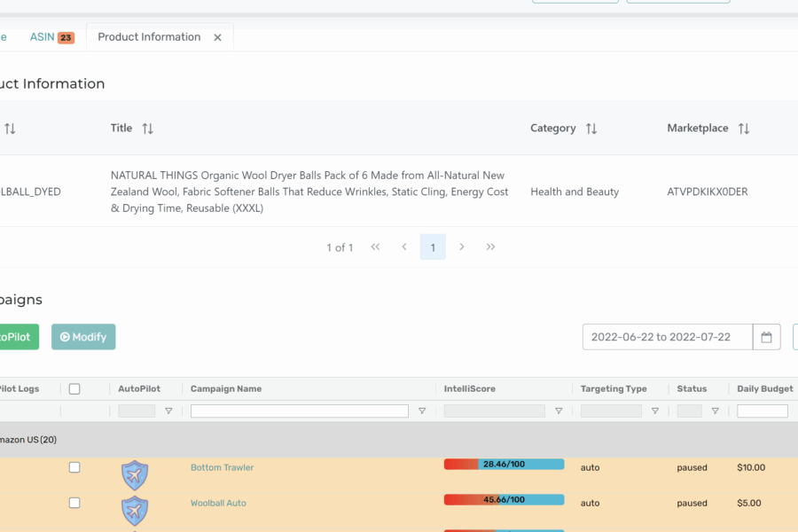Click the 28.46/100 IntelliScore bar
The width and height of the screenshot is (798, 532).
coord(504,465)
